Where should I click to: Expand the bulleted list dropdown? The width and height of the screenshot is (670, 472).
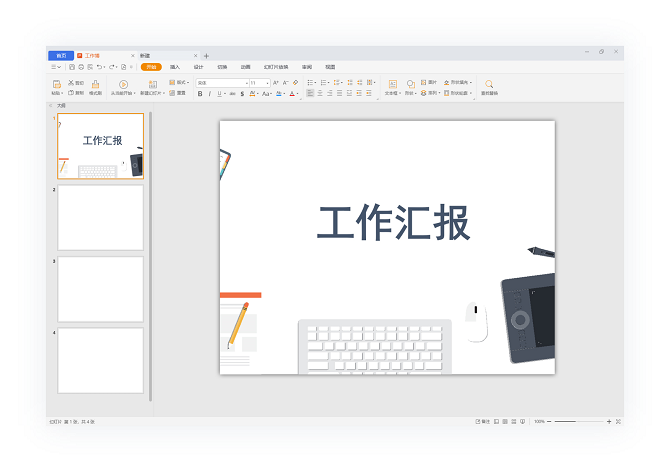click(x=315, y=82)
